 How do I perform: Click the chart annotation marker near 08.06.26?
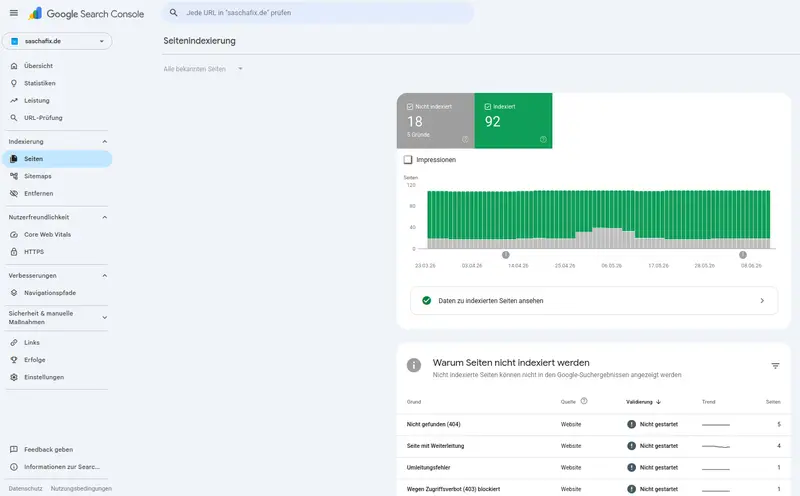pyautogui.click(x=743, y=255)
